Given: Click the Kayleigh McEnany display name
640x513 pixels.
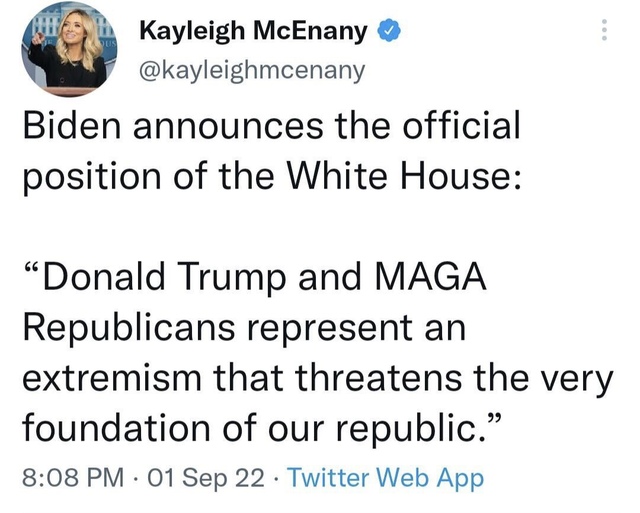Looking at the screenshot, I should 253,31.
